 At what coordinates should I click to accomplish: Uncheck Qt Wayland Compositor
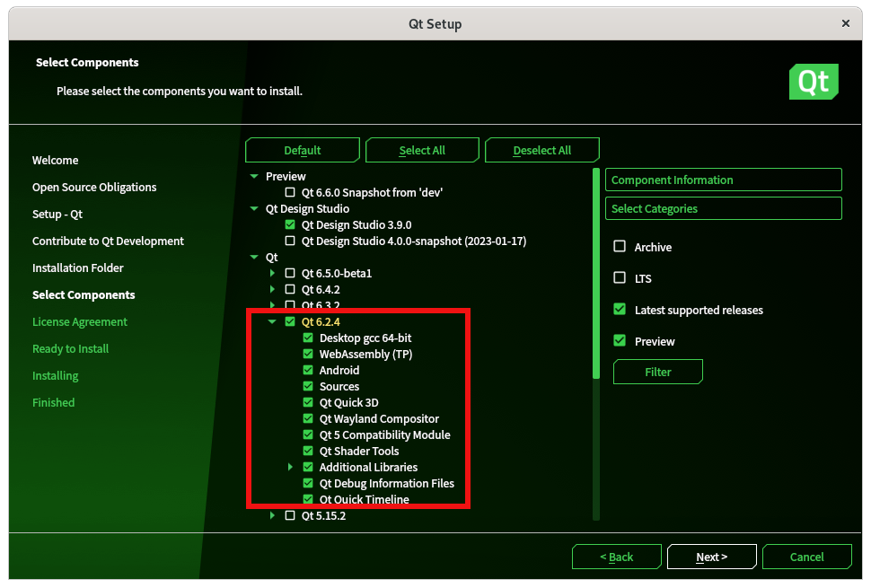coord(308,417)
